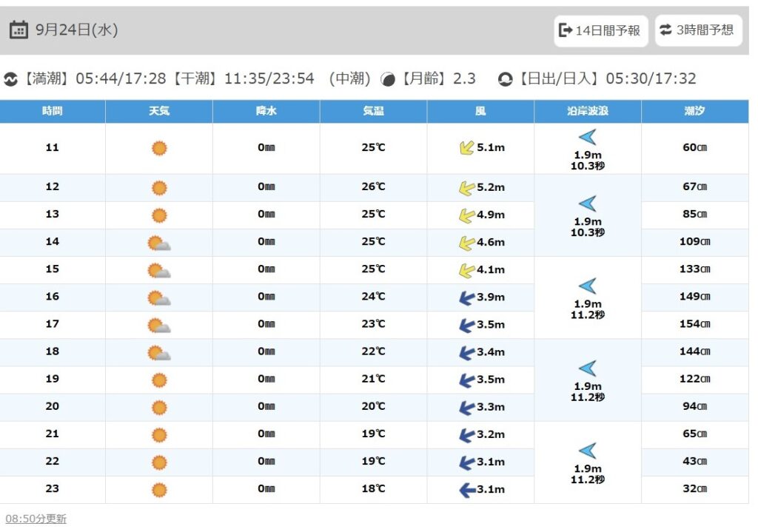This screenshot has height=532, width=758.
Task: Click the calendar icon beside 9月24日
Action: 19,30
